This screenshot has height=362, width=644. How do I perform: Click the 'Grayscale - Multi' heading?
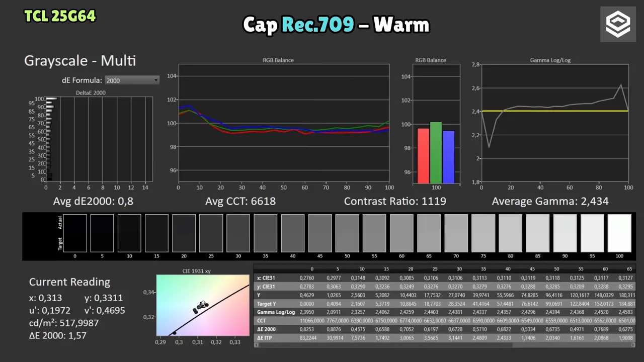click(x=80, y=61)
